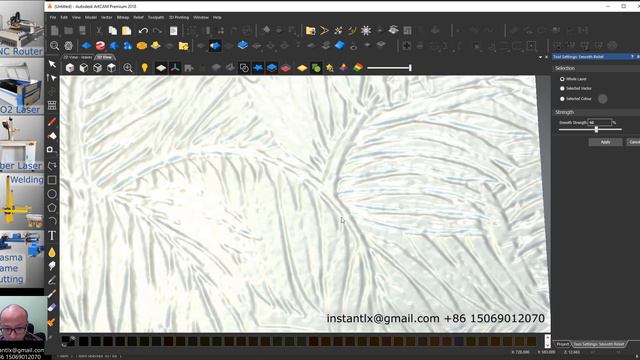Switch to the 3D View tab

point(105,57)
